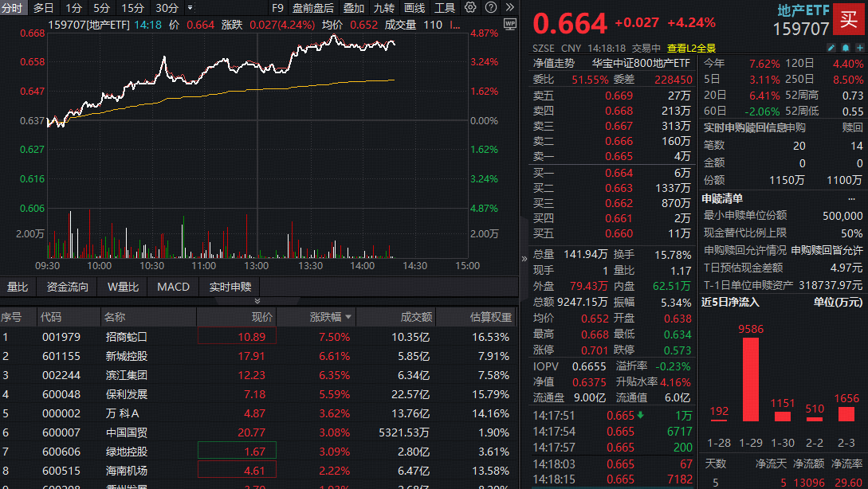Toggle the 九转 indicator
The width and height of the screenshot is (868, 489).
(384, 8)
